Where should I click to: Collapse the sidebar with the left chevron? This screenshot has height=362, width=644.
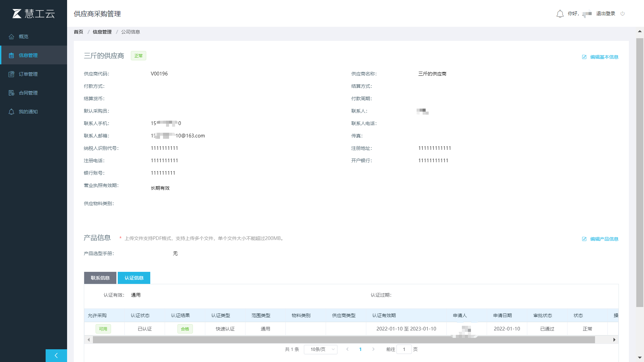[x=56, y=356]
